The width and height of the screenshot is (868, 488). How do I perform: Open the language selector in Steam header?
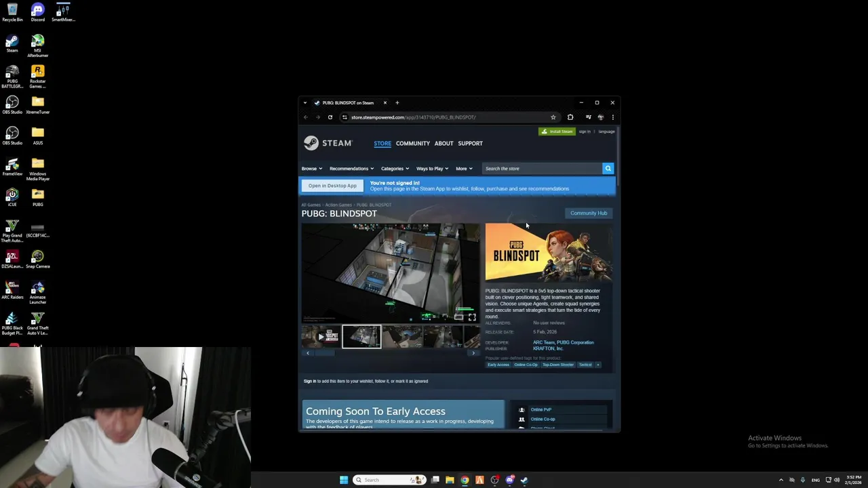pos(606,131)
